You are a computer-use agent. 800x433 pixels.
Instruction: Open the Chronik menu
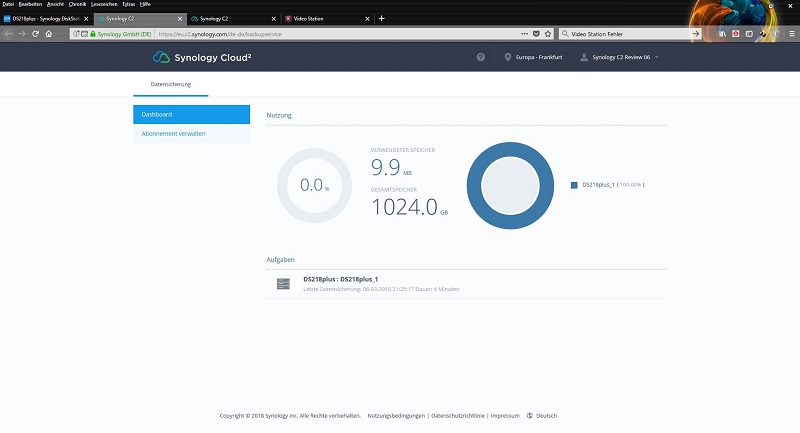pos(78,4)
